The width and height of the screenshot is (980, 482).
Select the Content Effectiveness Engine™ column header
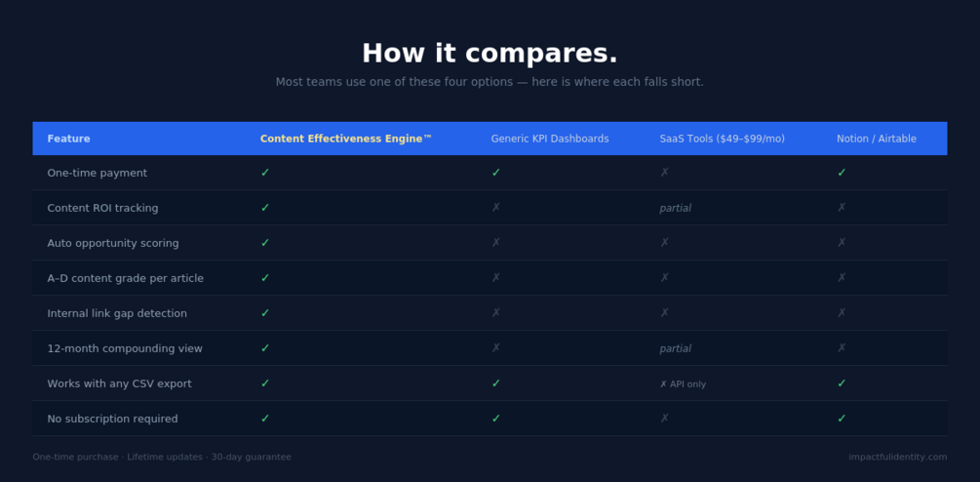345,139
